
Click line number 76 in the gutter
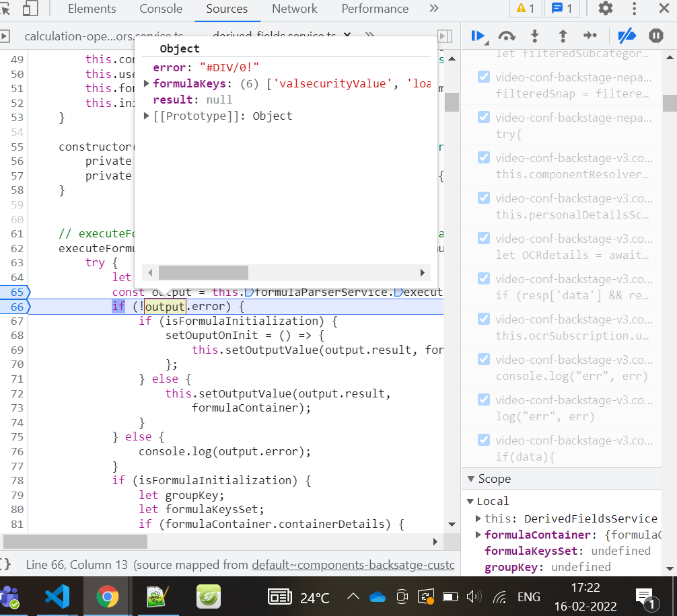17,452
